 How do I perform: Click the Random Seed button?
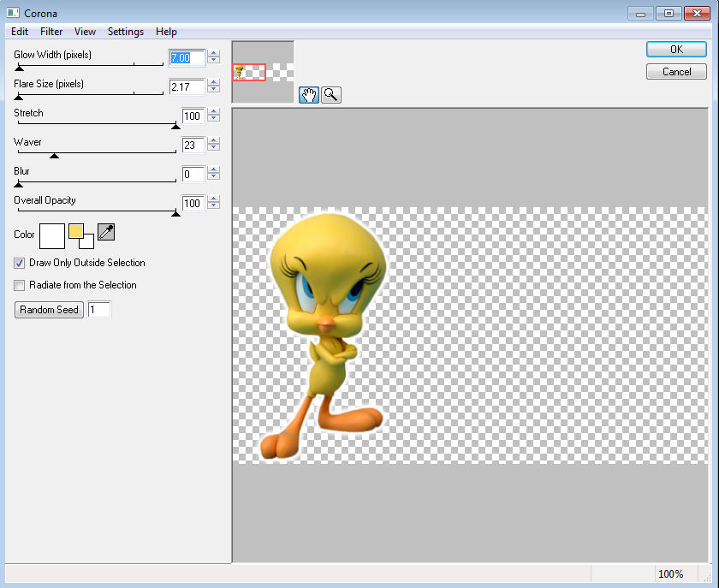click(50, 310)
